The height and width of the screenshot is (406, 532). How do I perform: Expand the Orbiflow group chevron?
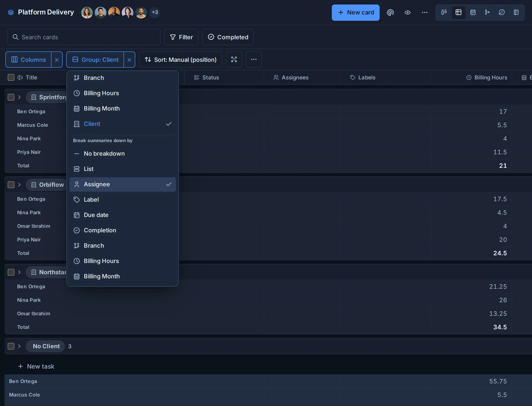[x=19, y=185]
